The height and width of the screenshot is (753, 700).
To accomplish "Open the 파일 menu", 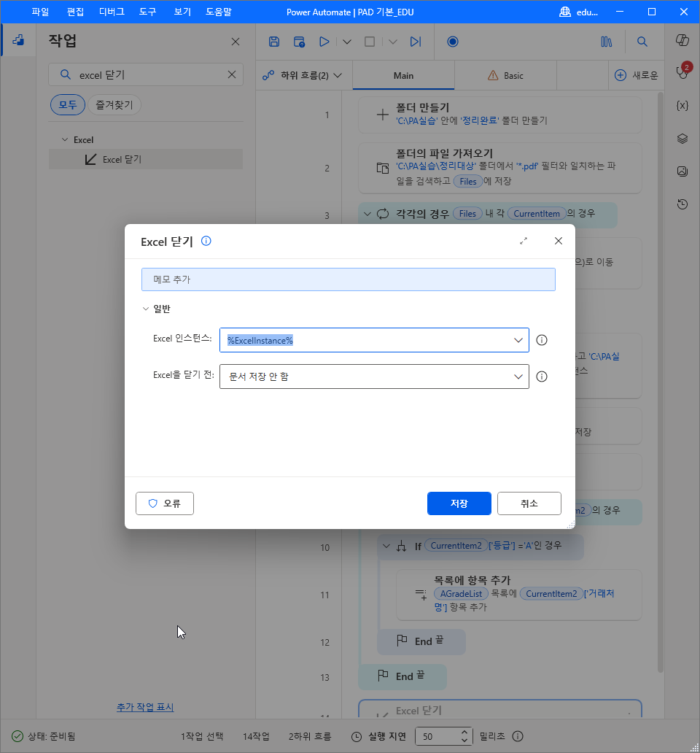I will (x=40, y=12).
